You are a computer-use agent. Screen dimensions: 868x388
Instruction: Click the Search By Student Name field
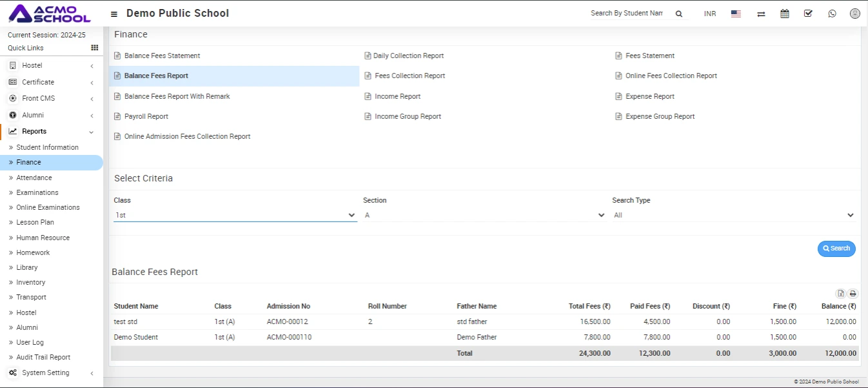tap(626, 14)
